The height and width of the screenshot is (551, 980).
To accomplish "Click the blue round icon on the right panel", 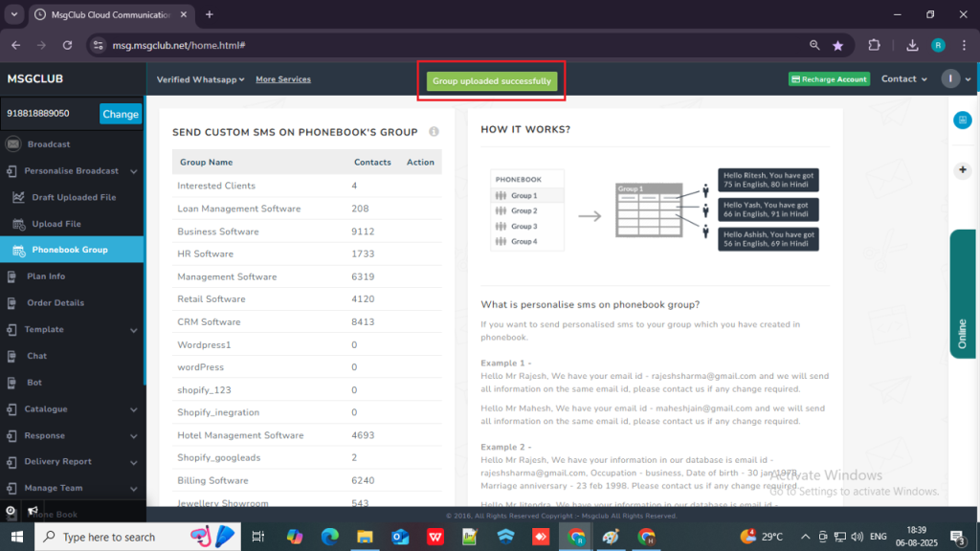I will pos(962,120).
